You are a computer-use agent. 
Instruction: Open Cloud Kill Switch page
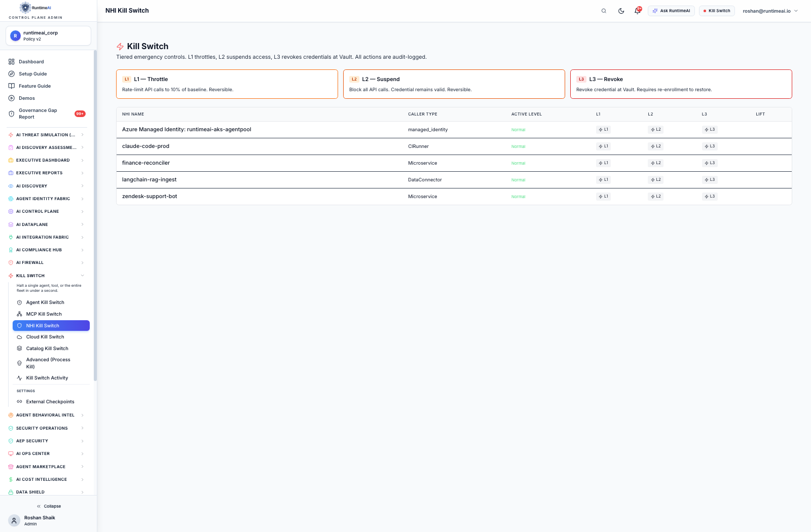pos(51,337)
